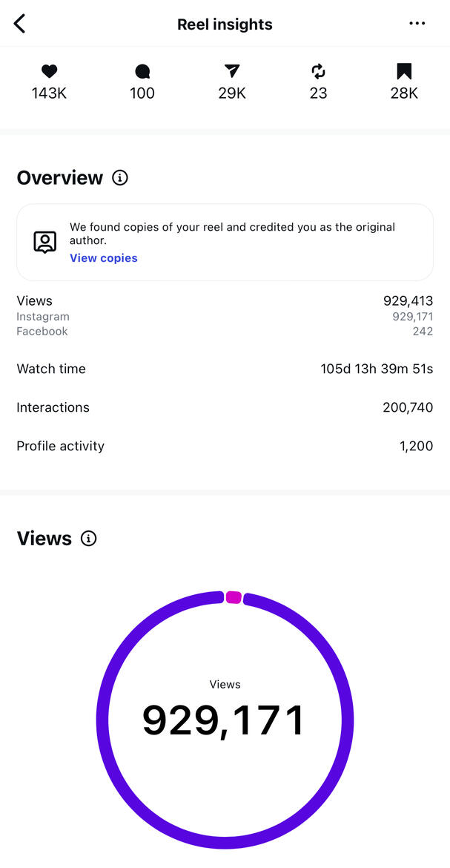
Task: Tap the reel copies author icon
Action: click(x=45, y=242)
